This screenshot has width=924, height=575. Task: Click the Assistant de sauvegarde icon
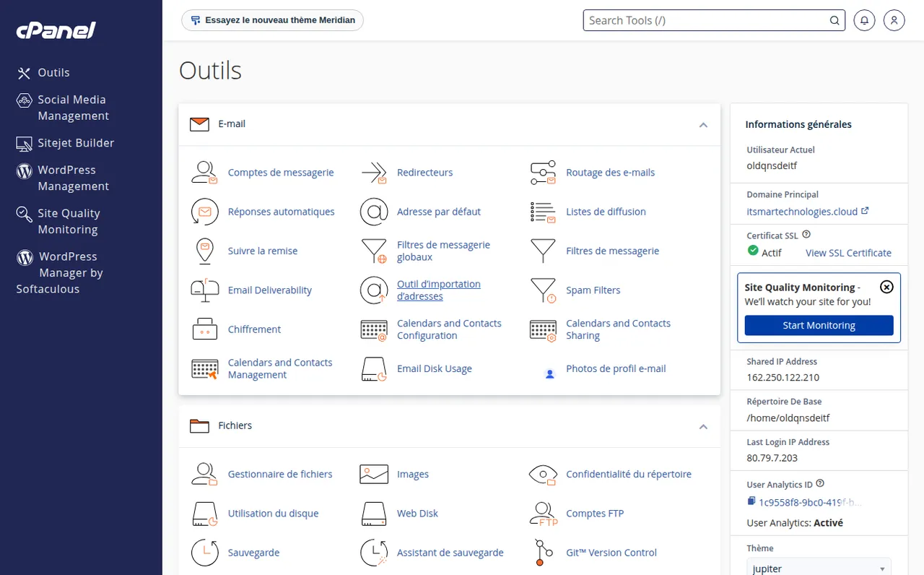click(x=374, y=553)
